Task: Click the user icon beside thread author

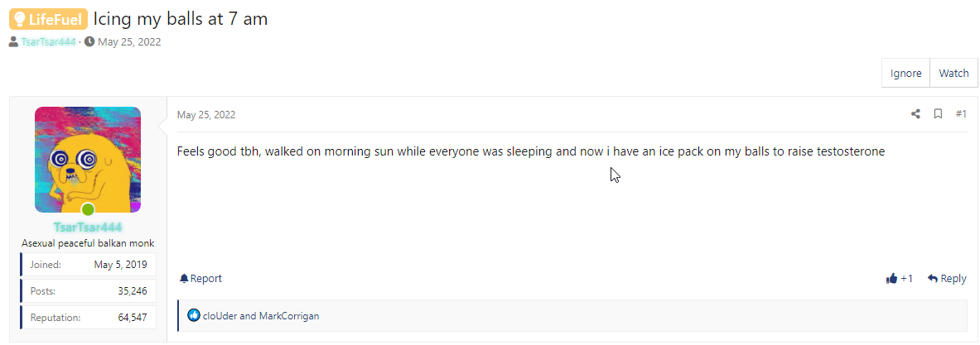Action: click(14, 42)
